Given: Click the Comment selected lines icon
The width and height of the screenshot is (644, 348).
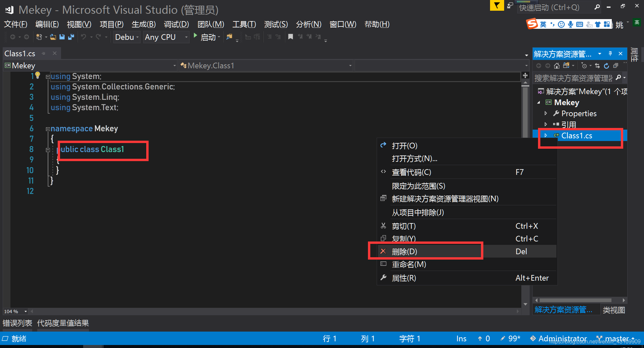Looking at the screenshot, I should point(269,37).
